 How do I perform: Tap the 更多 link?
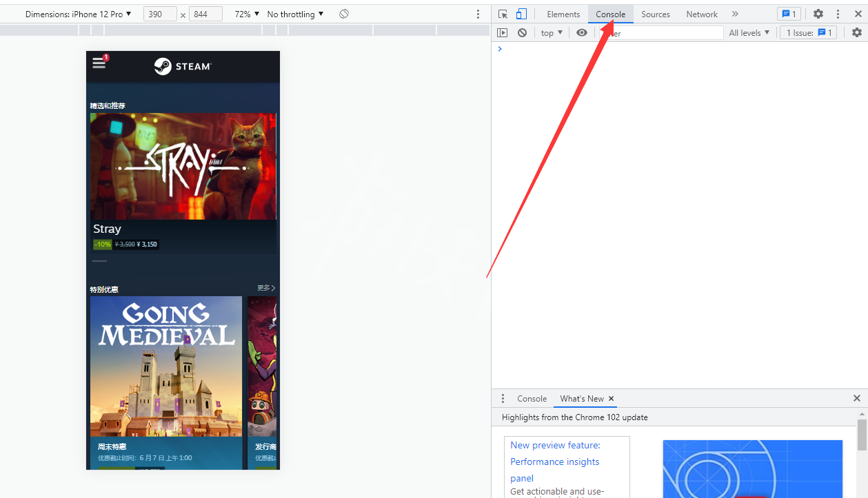point(266,288)
